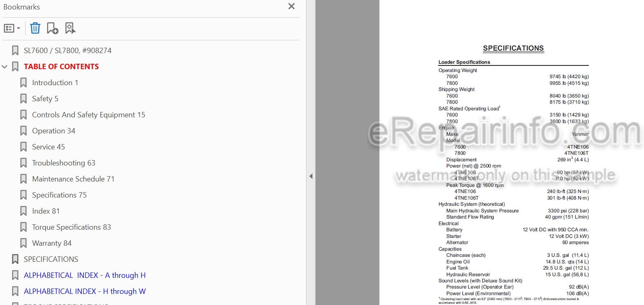Collapse the navigation pane with arrow handle
The image size is (644, 305).
pyautogui.click(x=311, y=176)
